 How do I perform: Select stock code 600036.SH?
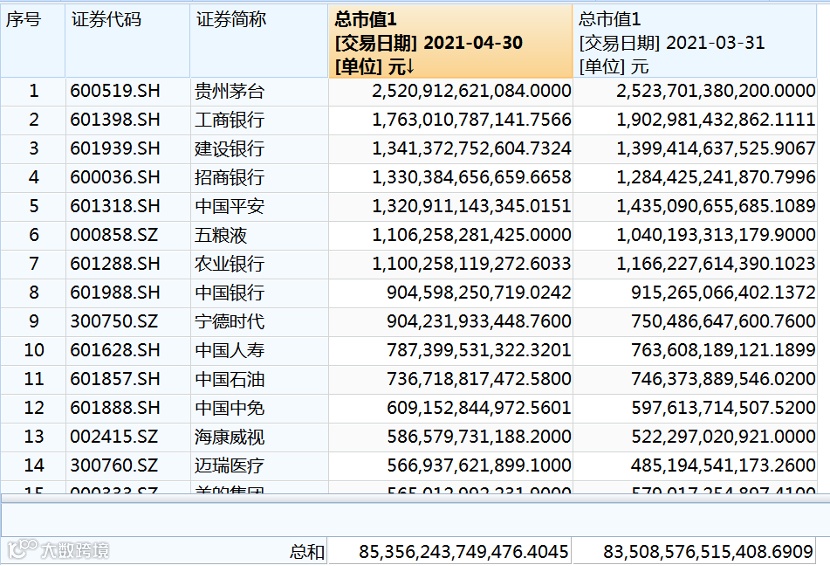115,177
